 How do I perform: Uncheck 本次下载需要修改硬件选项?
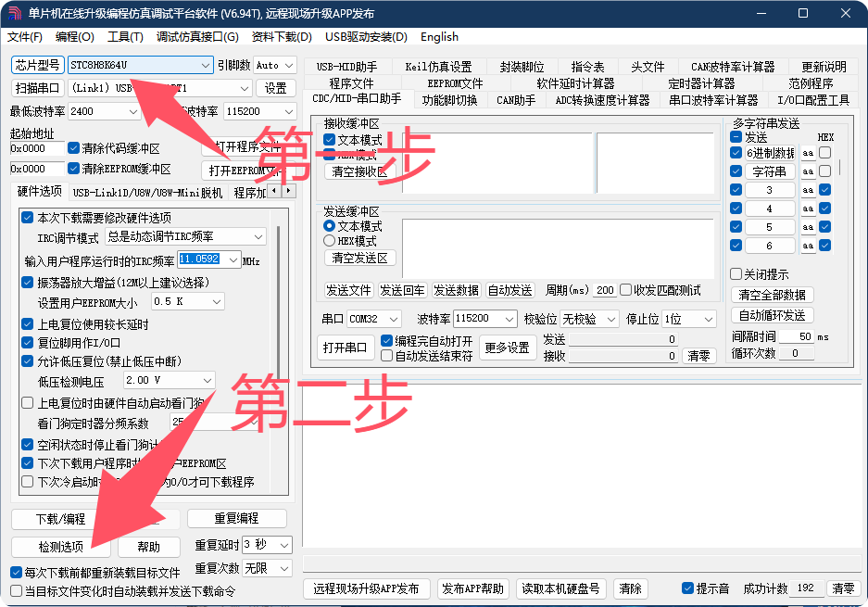pos(27,217)
